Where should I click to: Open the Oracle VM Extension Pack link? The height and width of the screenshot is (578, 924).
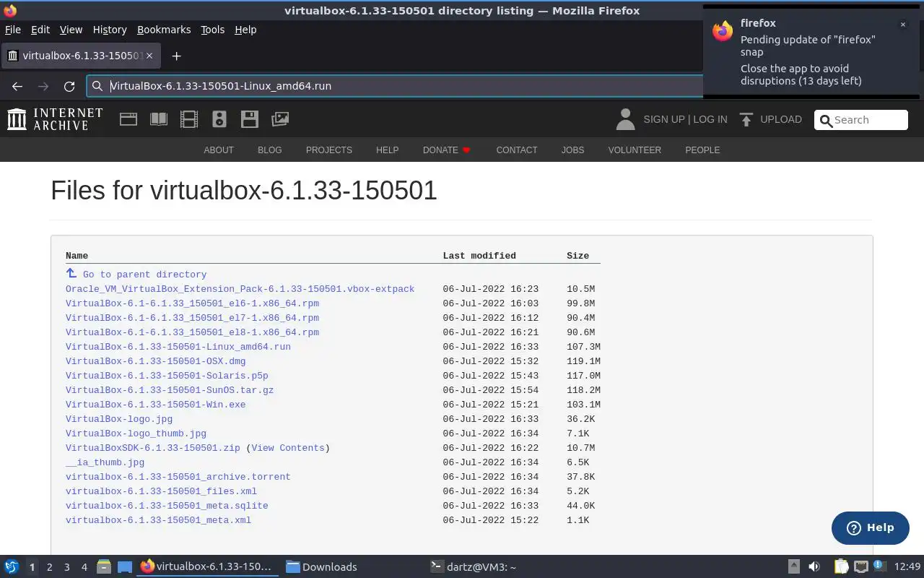click(x=240, y=289)
